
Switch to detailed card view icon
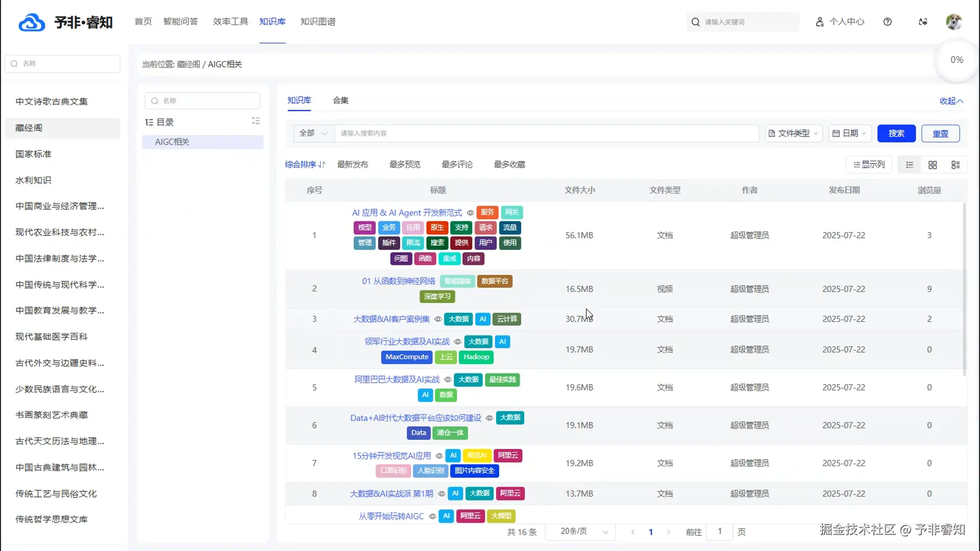tap(955, 165)
